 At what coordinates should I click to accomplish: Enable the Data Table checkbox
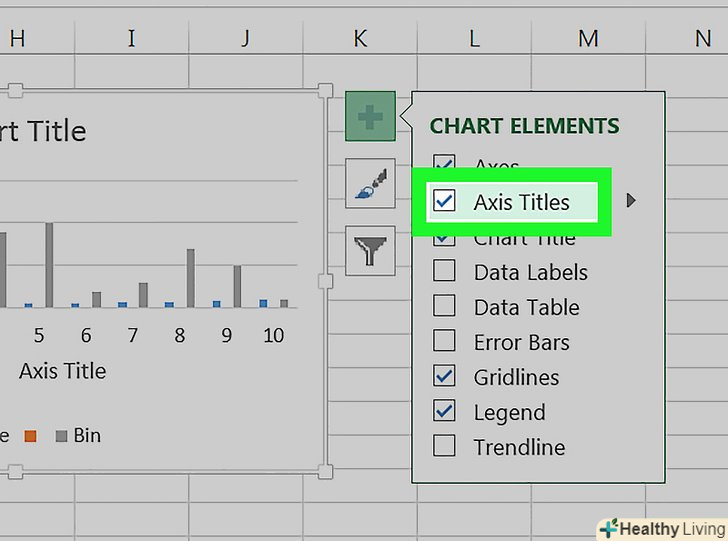pos(444,307)
